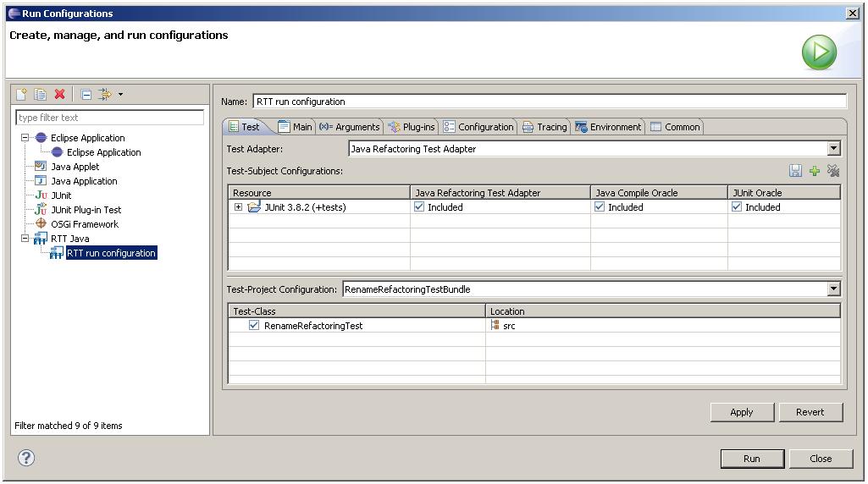868x484 pixels.
Task: Expand the JUnit 3.8.2 (+tests) row
Action: (238, 206)
